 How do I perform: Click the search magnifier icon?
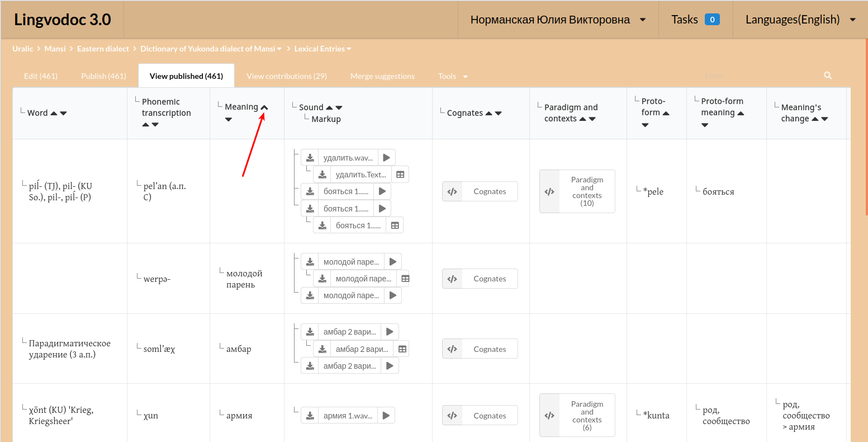tap(827, 75)
